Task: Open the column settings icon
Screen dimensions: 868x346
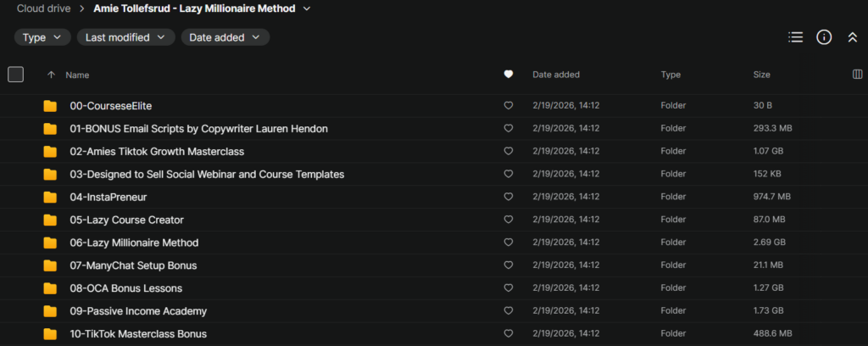Action: pos(856,75)
